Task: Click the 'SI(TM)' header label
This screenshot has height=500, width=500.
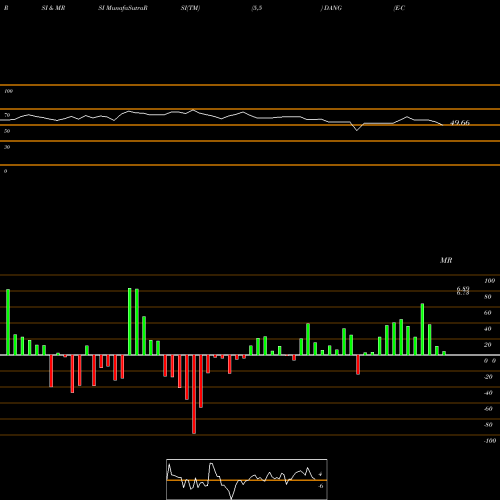Action: 190,8
